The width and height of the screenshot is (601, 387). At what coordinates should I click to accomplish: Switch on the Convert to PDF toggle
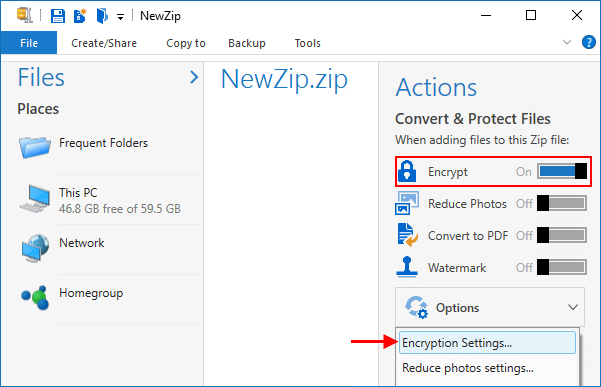[562, 235]
